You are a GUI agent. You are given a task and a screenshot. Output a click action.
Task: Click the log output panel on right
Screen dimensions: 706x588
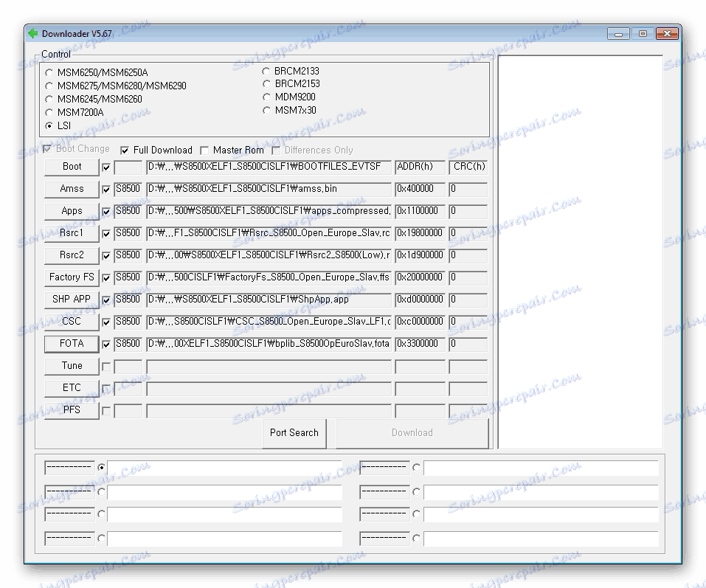point(580,252)
